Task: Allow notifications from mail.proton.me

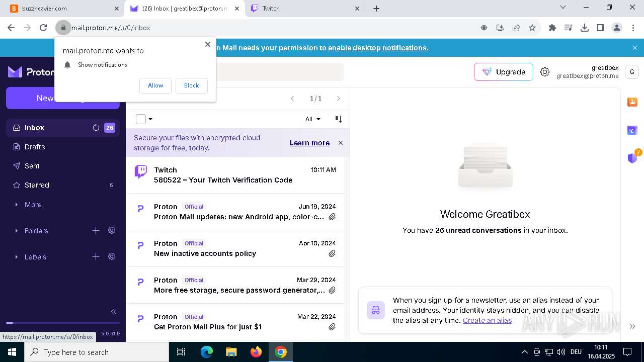Action: [155, 85]
